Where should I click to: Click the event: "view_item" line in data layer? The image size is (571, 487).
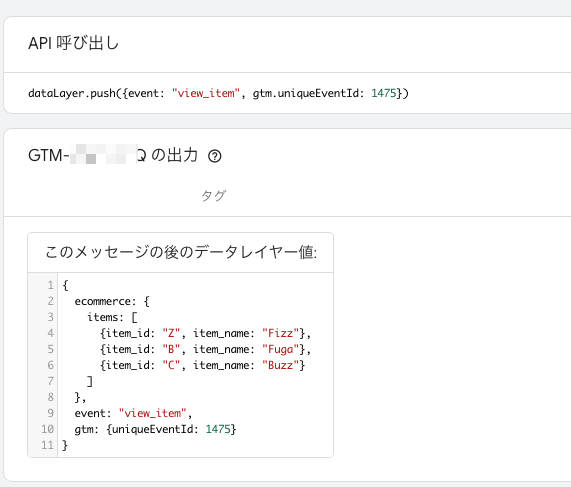coord(133,413)
